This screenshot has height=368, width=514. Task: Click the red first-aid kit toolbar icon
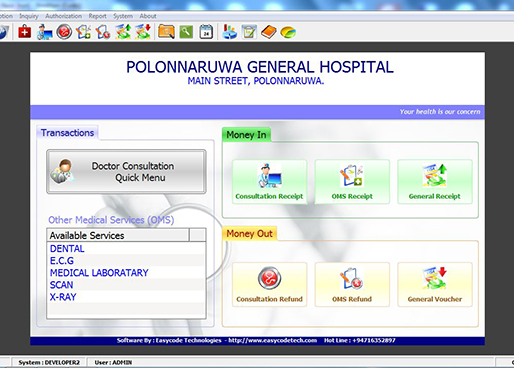[x=25, y=32]
